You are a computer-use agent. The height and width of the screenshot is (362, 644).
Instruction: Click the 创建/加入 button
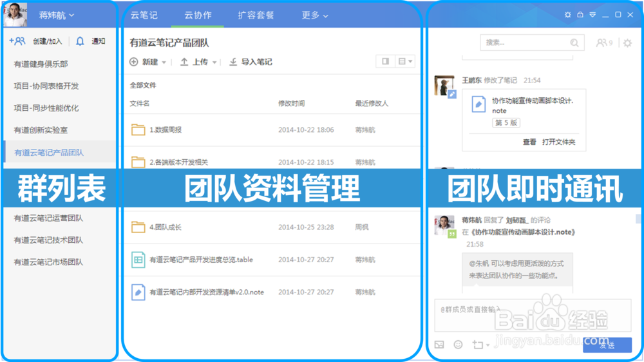47,41
